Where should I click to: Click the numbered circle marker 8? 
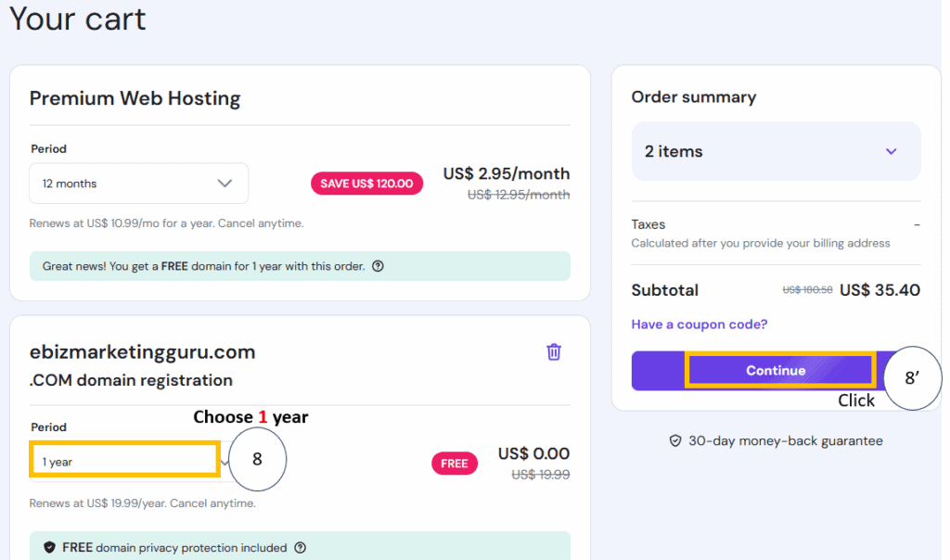coord(257,461)
